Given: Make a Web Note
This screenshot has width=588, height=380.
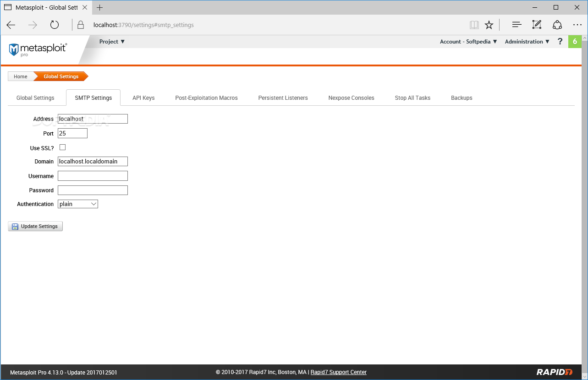Looking at the screenshot, I should click(537, 25).
